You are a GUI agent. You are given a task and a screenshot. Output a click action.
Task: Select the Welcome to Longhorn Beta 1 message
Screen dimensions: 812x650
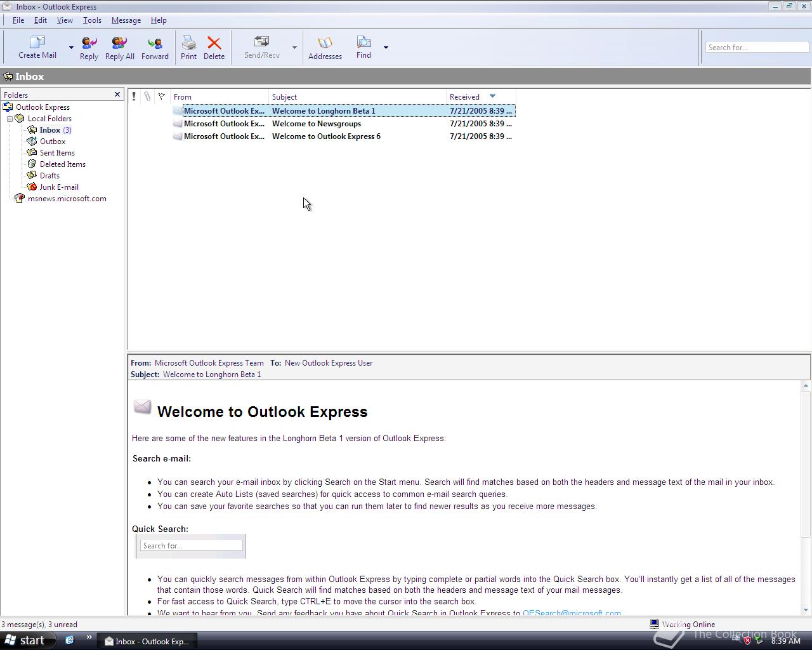click(343, 111)
